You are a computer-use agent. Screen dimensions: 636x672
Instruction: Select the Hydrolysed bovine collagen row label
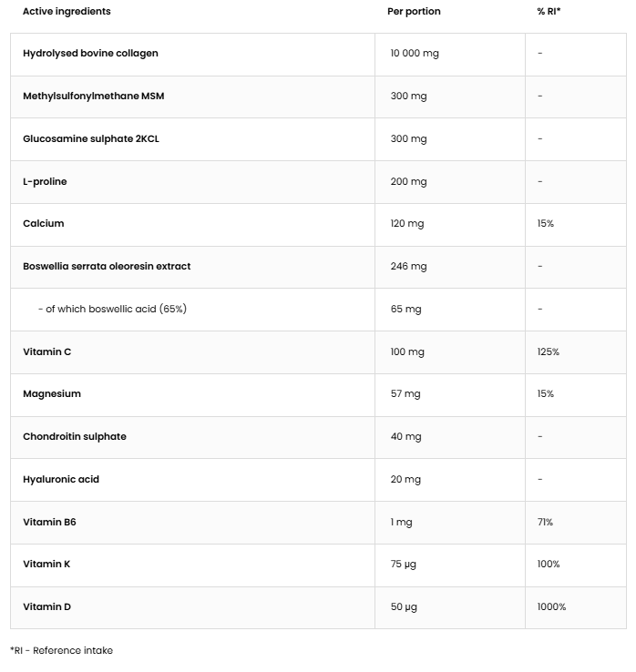coord(90,54)
